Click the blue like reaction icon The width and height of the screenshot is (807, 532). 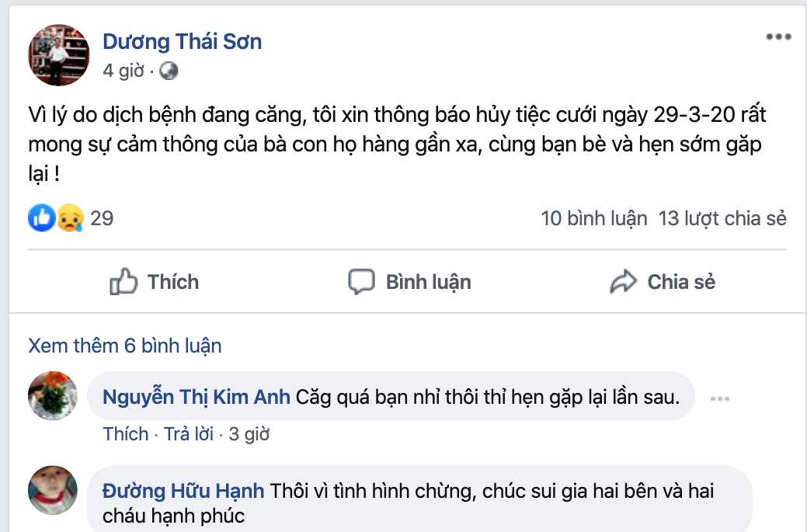[x=40, y=218]
